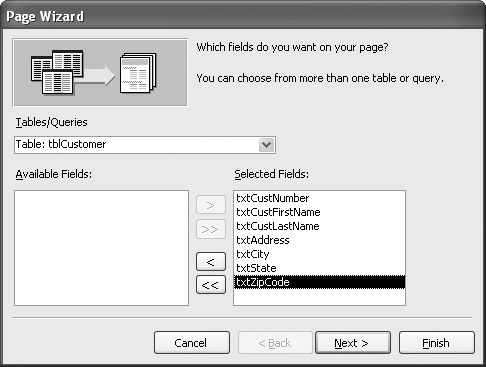Click inside the empty Available Fields list

click(x=101, y=248)
